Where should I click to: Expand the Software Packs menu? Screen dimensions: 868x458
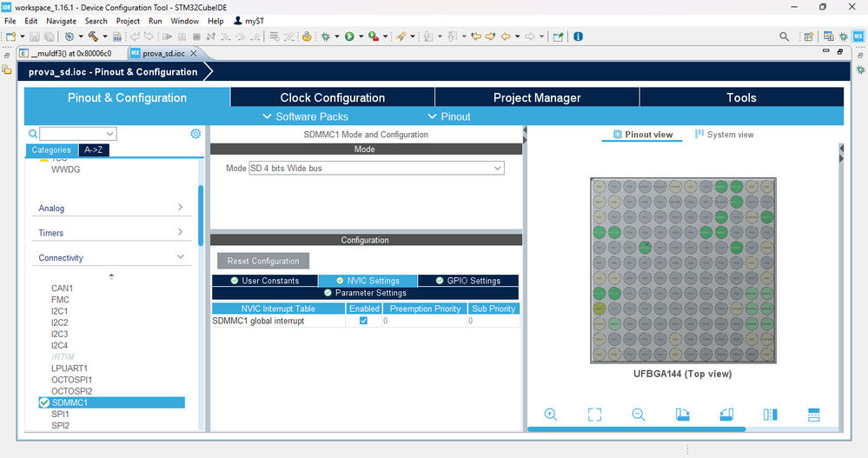point(306,116)
